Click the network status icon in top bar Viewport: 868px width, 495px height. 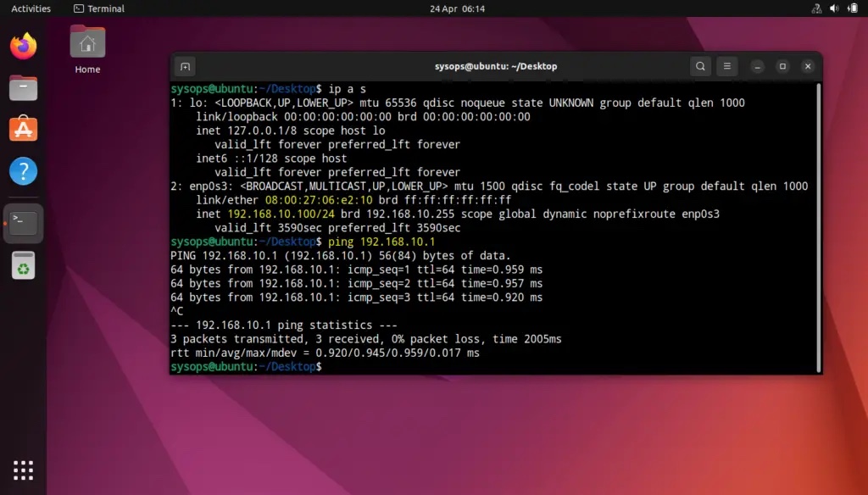pyautogui.click(x=816, y=8)
